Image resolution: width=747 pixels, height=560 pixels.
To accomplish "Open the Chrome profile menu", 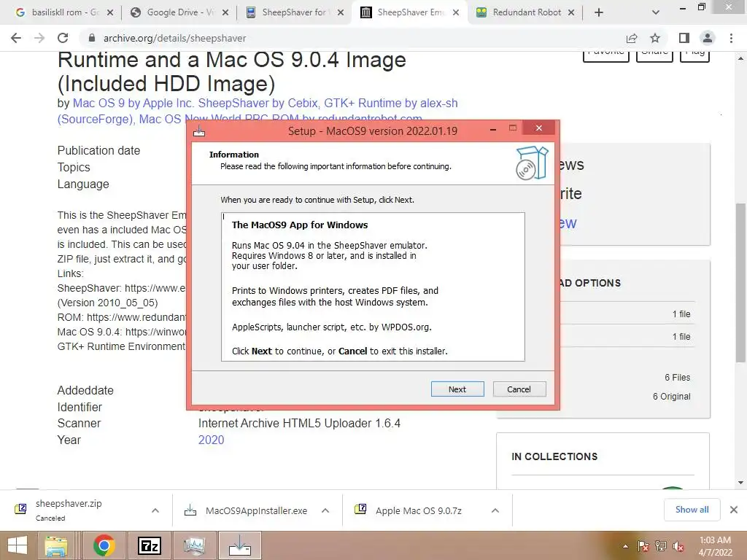I will (708, 38).
